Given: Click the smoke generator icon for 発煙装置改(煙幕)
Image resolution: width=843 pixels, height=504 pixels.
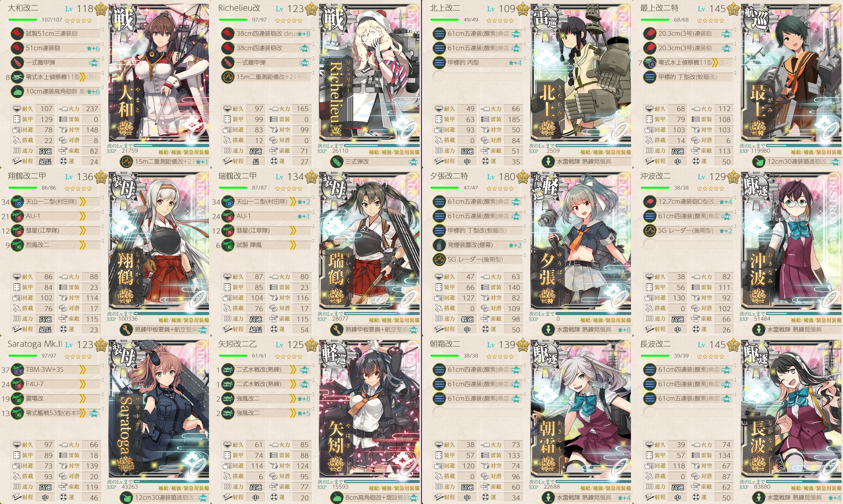Looking at the screenshot, I should [x=439, y=245].
